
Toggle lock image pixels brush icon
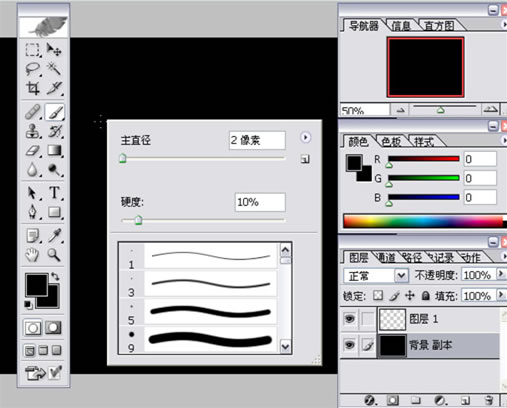(x=394, y=295)
